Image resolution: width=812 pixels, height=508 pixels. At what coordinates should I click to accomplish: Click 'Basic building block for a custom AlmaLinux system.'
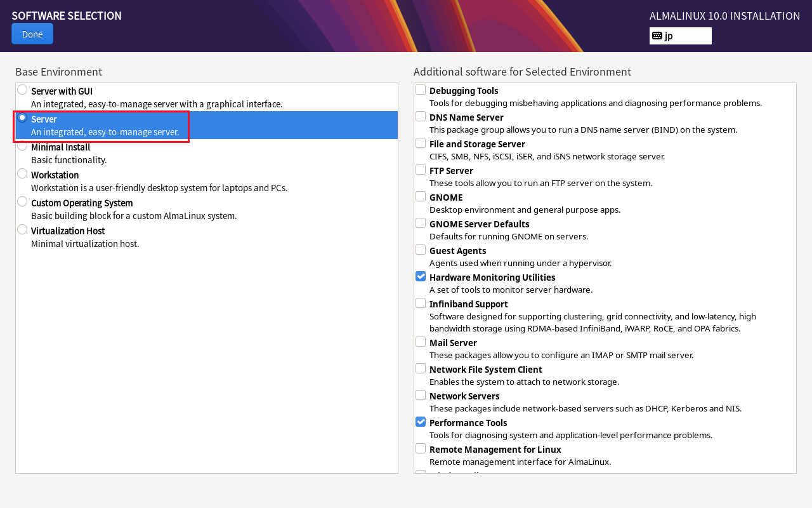pos(134,216)
